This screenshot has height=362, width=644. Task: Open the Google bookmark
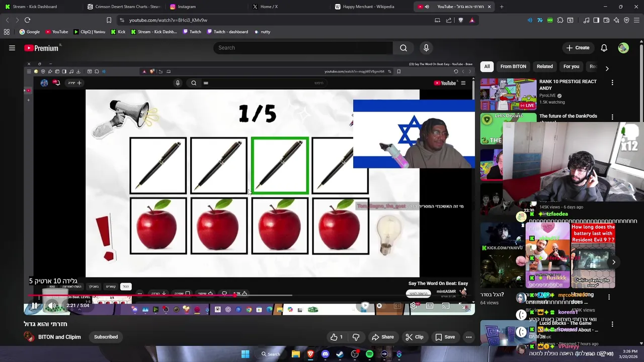coord(30,32)
